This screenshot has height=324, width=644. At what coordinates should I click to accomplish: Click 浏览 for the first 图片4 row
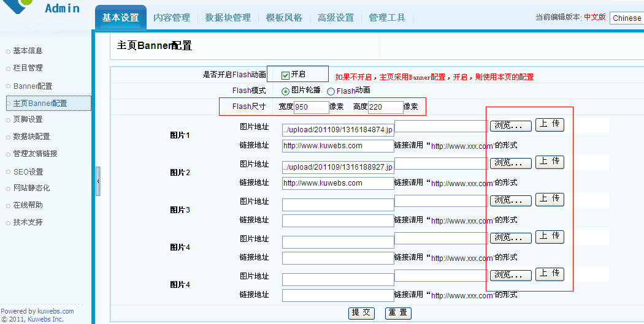pyautogui.click(x=510, y=238)
